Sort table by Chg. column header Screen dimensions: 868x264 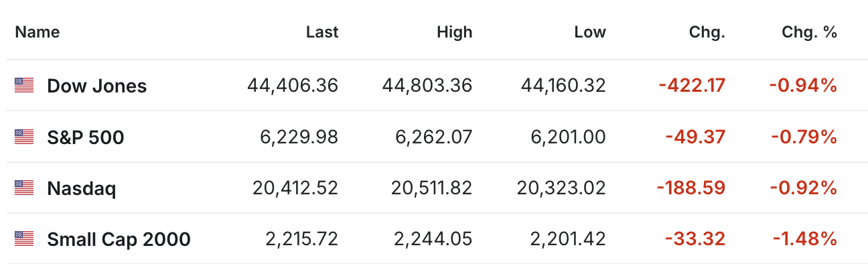(707, 31)
